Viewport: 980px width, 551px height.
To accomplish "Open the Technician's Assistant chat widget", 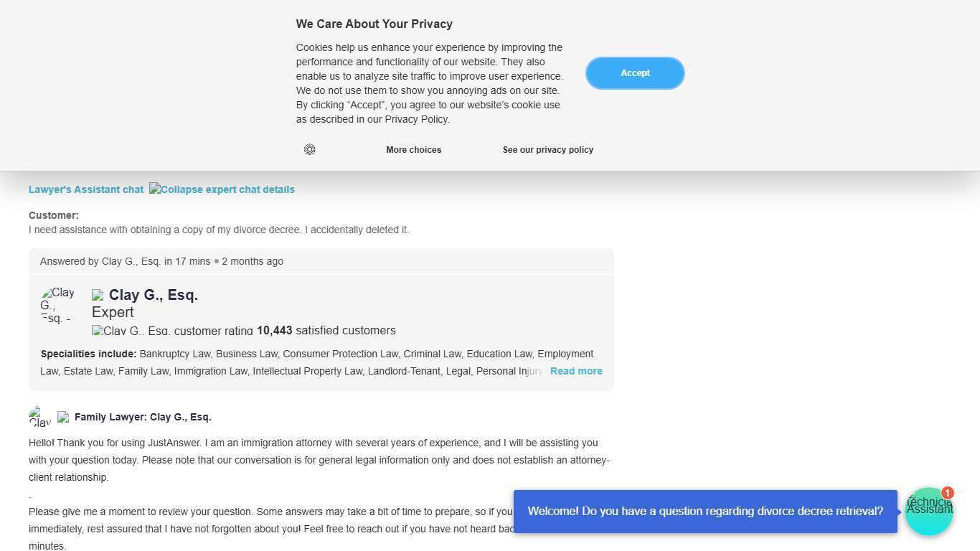I will 928,512.
